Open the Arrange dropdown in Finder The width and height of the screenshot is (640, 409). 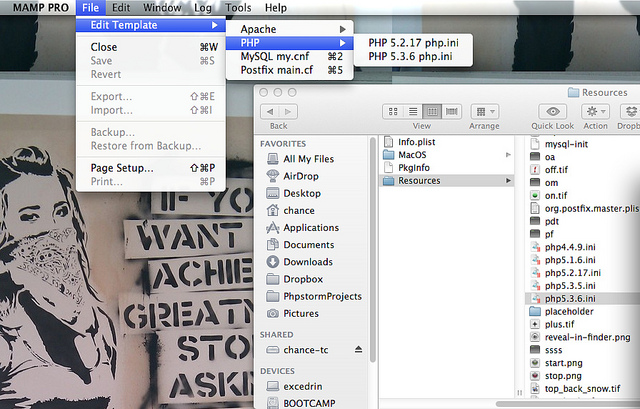(485, 111)
